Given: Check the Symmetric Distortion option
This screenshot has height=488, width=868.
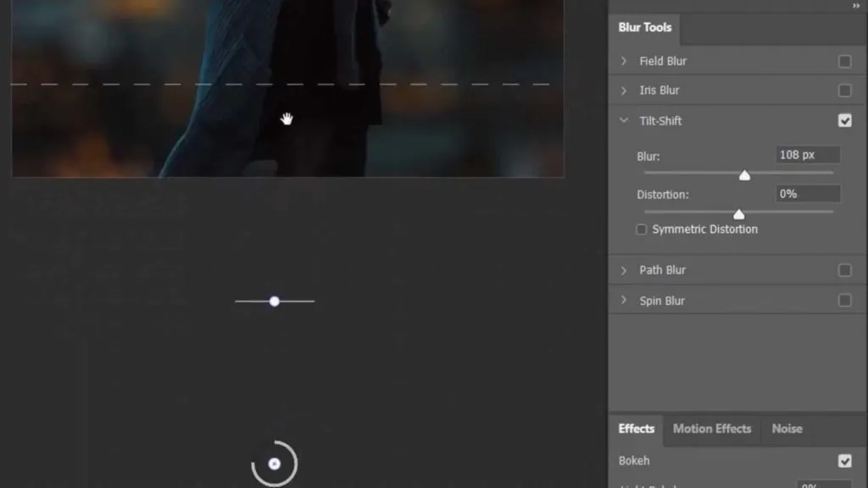Looking at the screenshot, I should click(642, 230).
